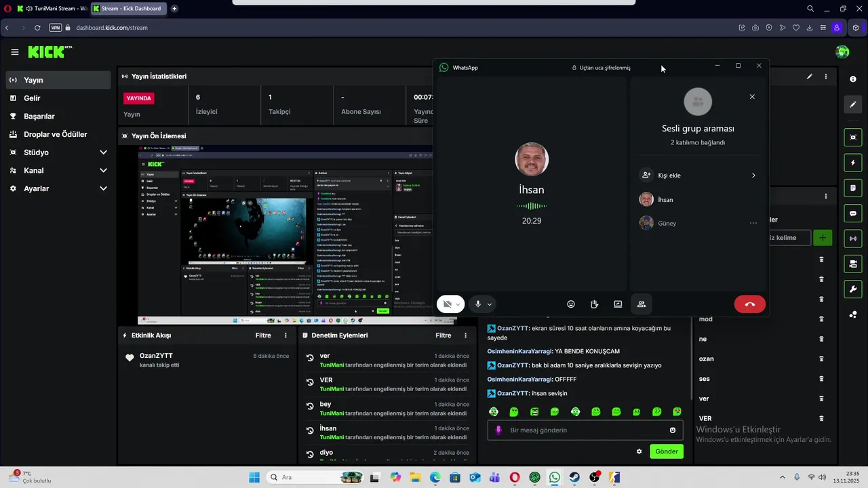
Task: Open Filtre in Etkinlik Akışı panel
Action: click(x=263, y=335)
